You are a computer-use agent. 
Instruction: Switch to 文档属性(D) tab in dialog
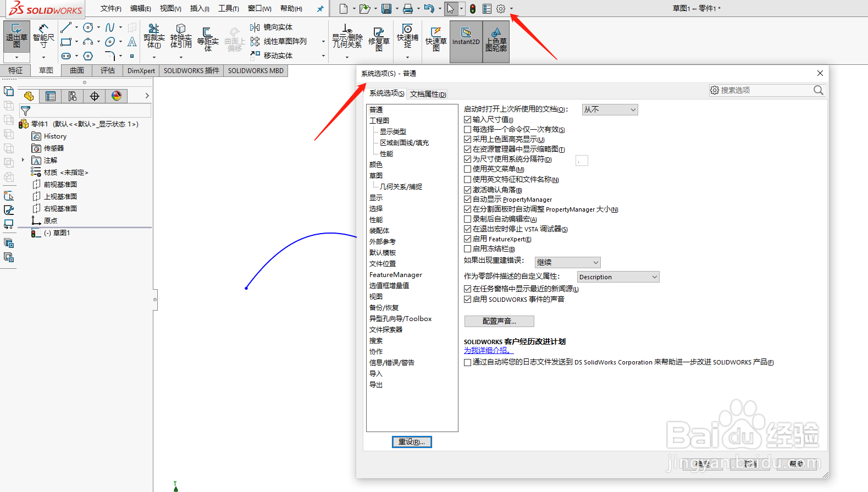point(428,94)
